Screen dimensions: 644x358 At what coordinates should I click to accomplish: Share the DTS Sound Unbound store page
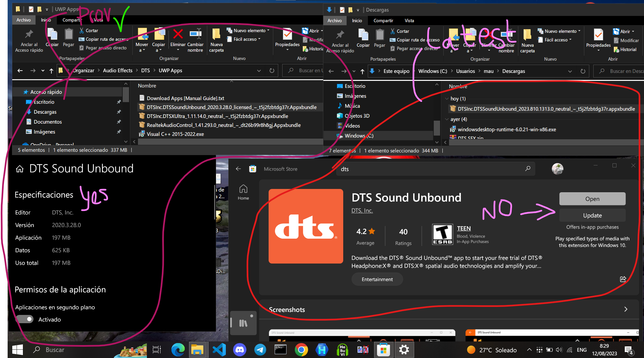point(623,279)
